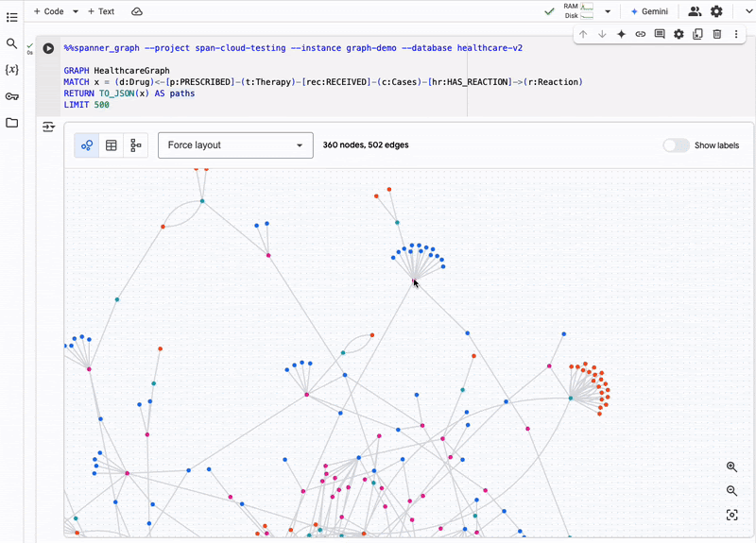Image resolution: width=756 pixels, height=543 pixels.
Task: Enable the Show labels toggle
Action: point(676,145)
